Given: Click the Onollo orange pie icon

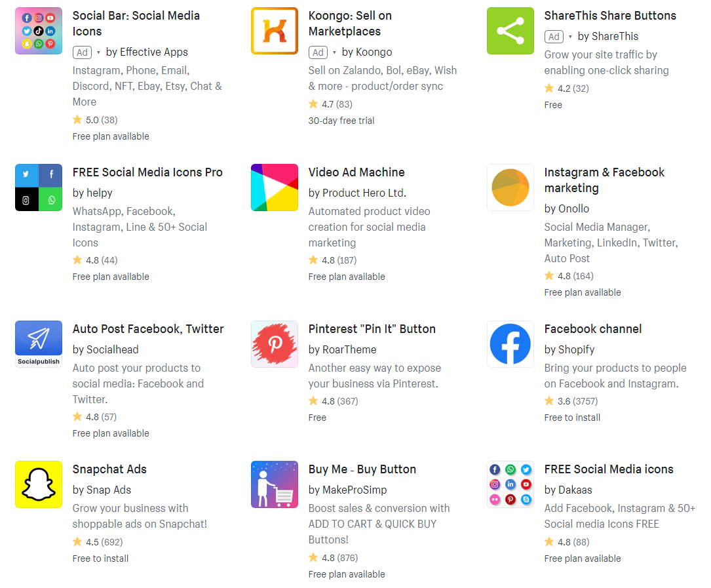Looking at the screenshot, I should pyautogui.click(x=510, y=187).
